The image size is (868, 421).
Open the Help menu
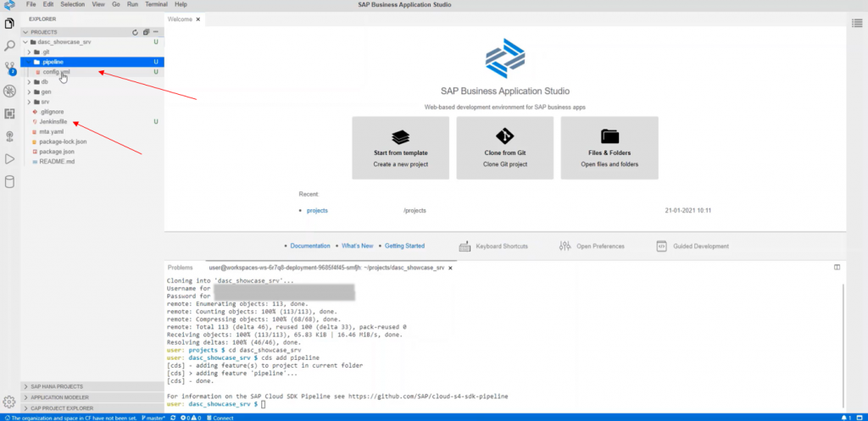181,4
